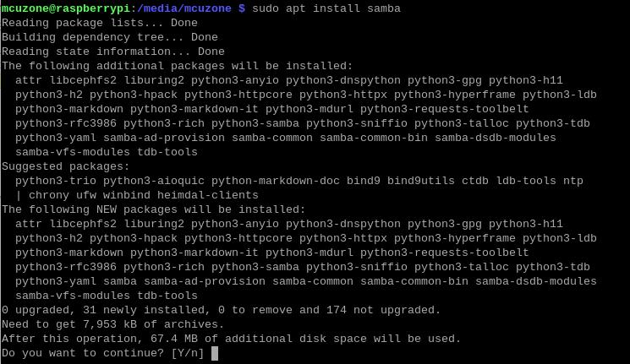This screenshot has height=364, width=630.
Task: Click the 'Do you want to continue?' text
Action: 83,353
